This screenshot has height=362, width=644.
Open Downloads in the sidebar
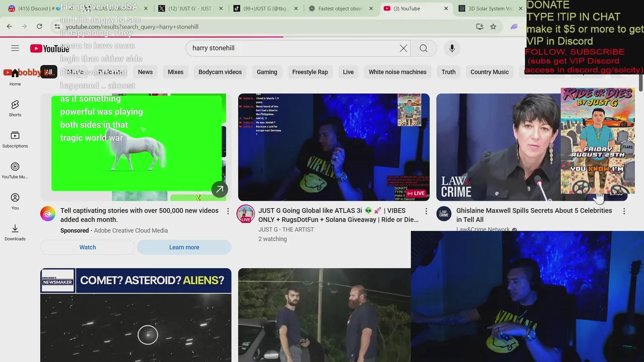click(15, 232)
